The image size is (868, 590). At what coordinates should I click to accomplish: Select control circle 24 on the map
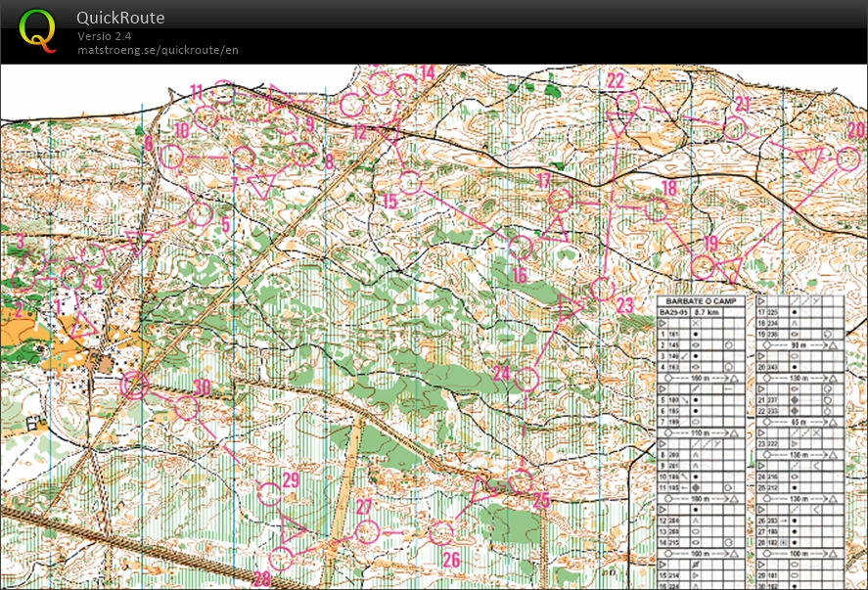tap(527, 378)
